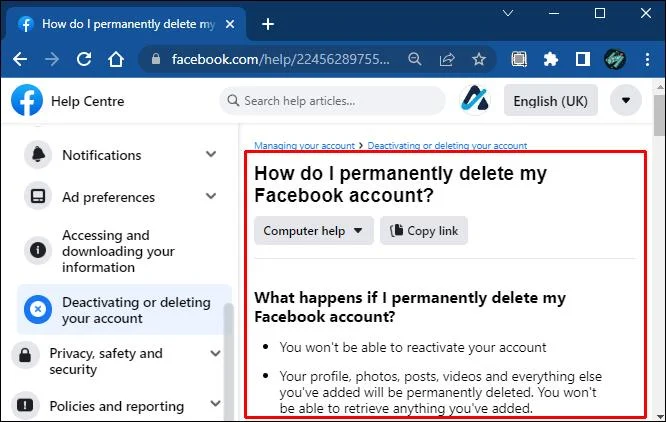
Task: Follow the Managing your account breadcrumb link
Action: point(304,145)
